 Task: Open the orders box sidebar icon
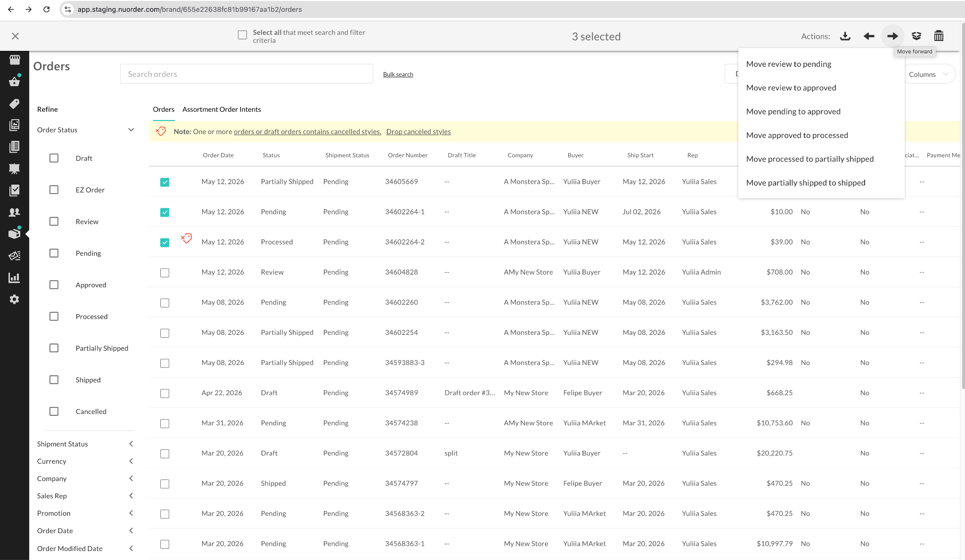[15, 234]
